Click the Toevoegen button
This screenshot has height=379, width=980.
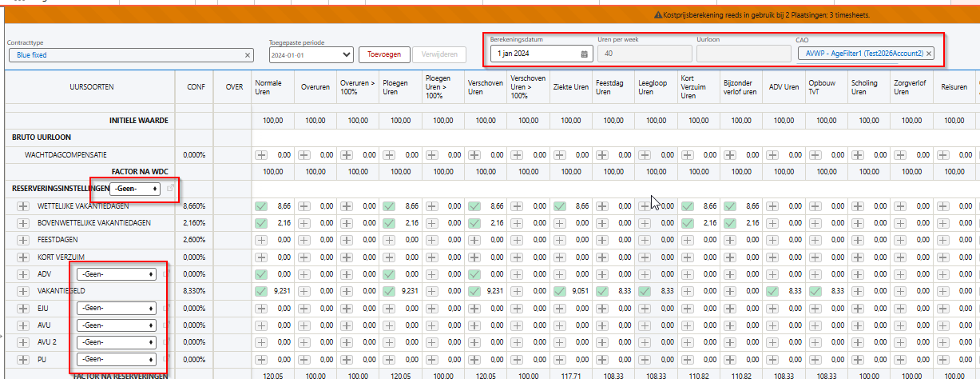coord(383,54)
